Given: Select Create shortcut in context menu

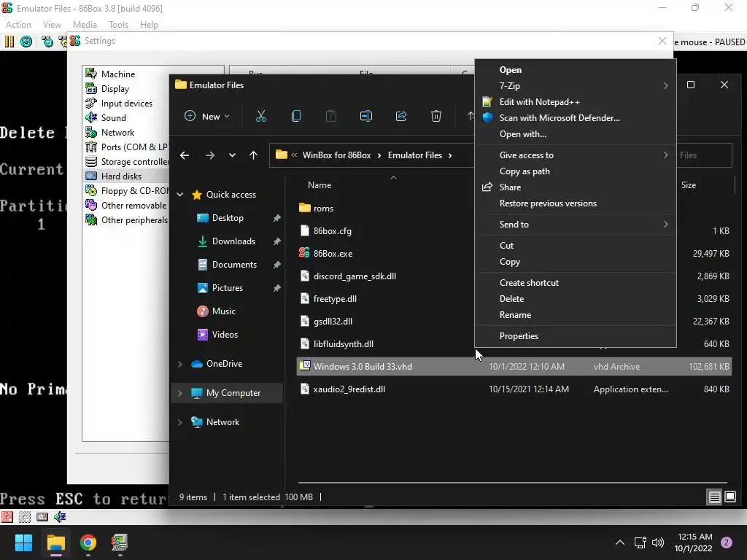Looking at the screenshot, I should 576,283.
